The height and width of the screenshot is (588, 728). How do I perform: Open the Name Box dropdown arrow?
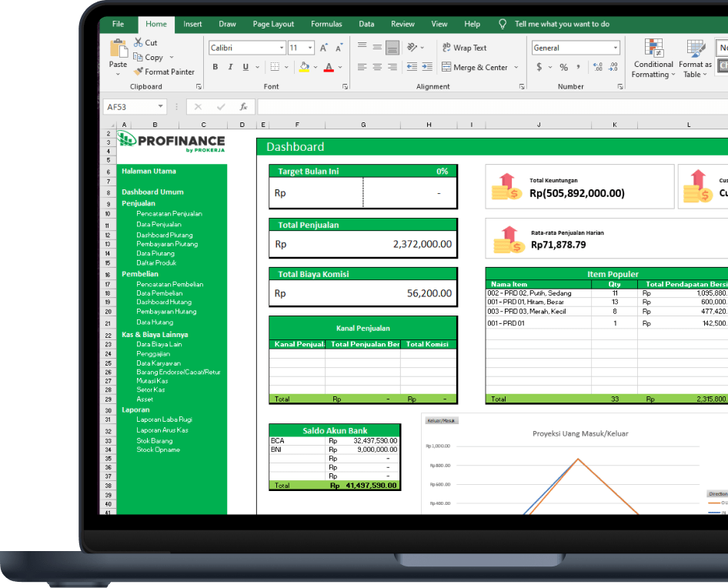click(x=160, y=107)
